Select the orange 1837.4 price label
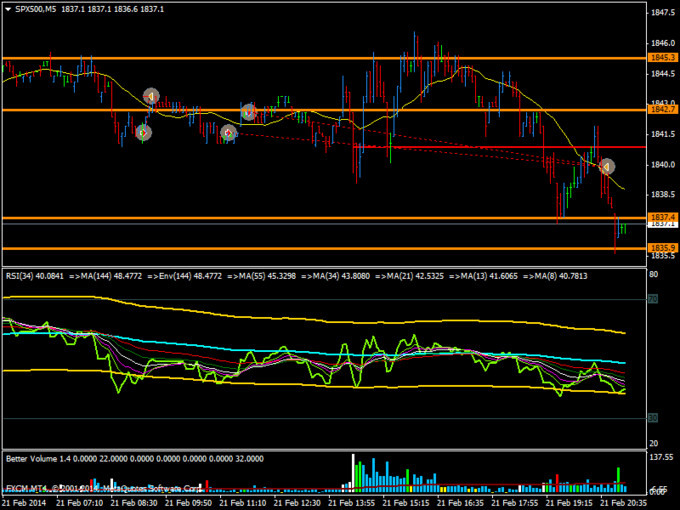This screenshot has height=510, width=680. pos(657,216)
